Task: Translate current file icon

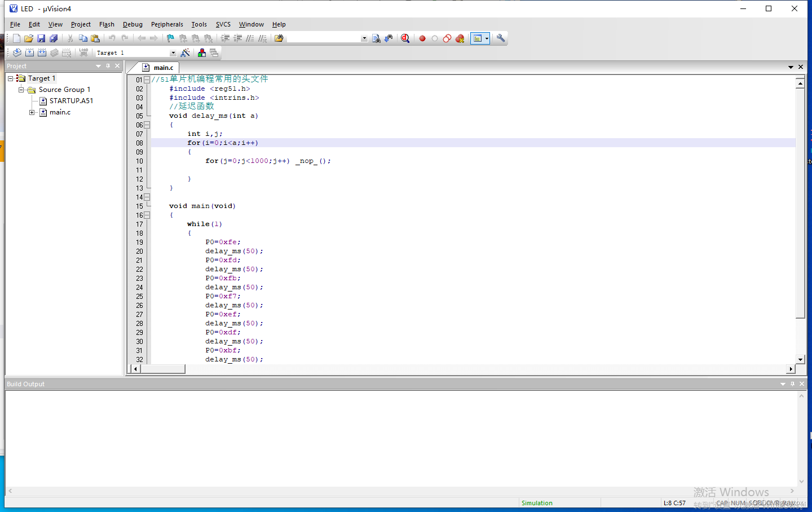Action: 17,52
